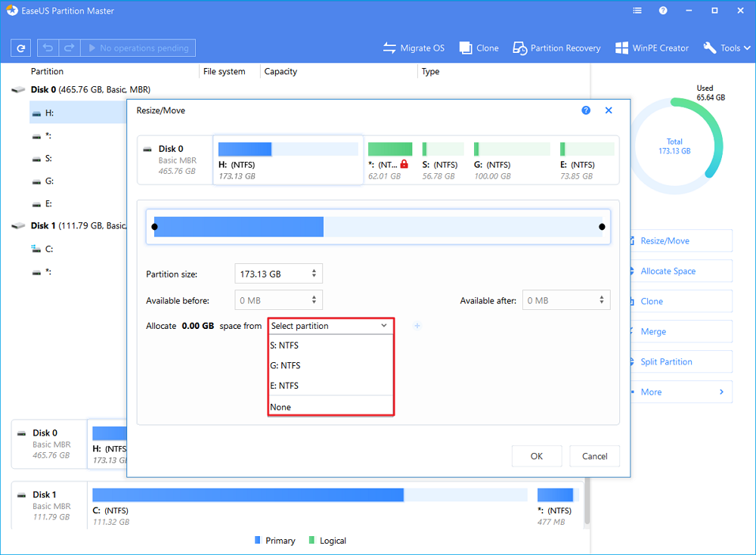The width and height of the screenshot is (756, 555).
Task: Click the plus icon beside partition dropdown
Action: [x=417, y=326]
